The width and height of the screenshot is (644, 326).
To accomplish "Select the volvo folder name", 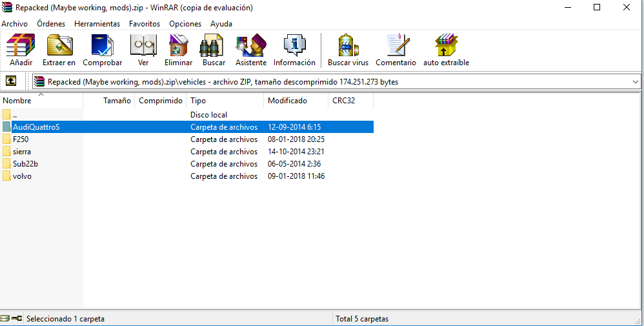I will (x=22, y=176).
